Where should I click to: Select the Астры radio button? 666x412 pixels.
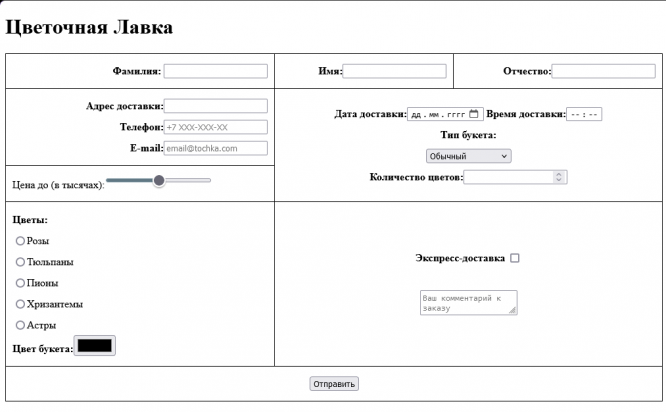click(x=20, y=325)
